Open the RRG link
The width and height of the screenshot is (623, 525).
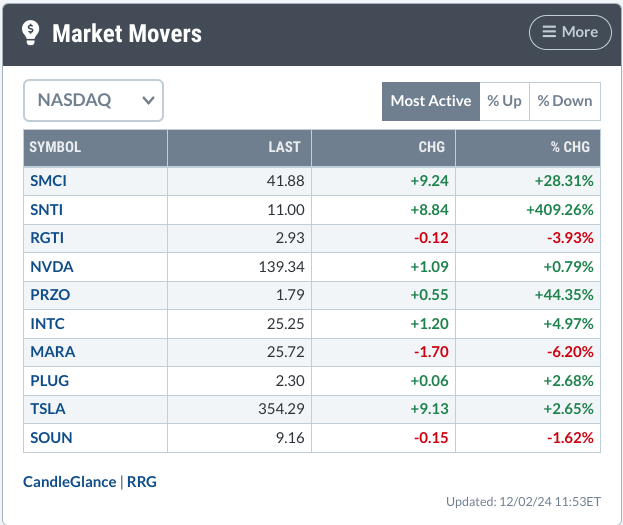(x=141, y=482)
